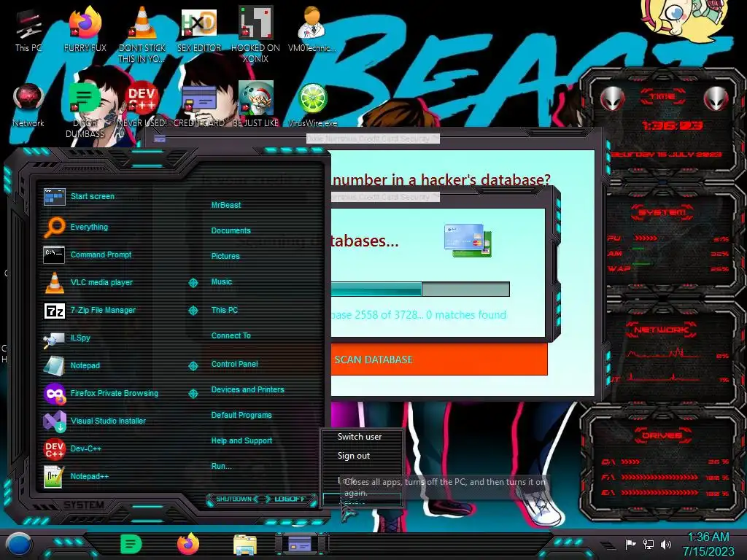Click the scanning progress bar
The height and width of the screenshot is (560, 747).
point(420,289)
